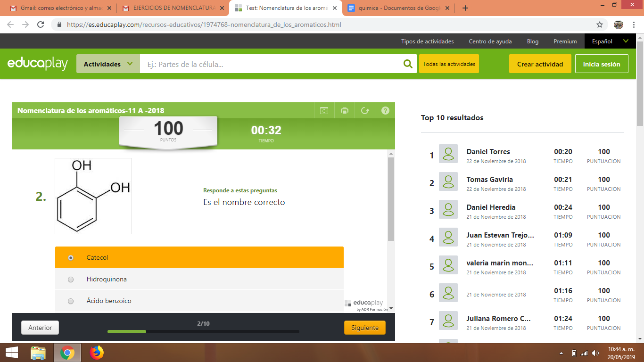Image resolution: width=644 pixels, height=362 pixels.
Task: Click the battery tray icon
Action: 574,353
